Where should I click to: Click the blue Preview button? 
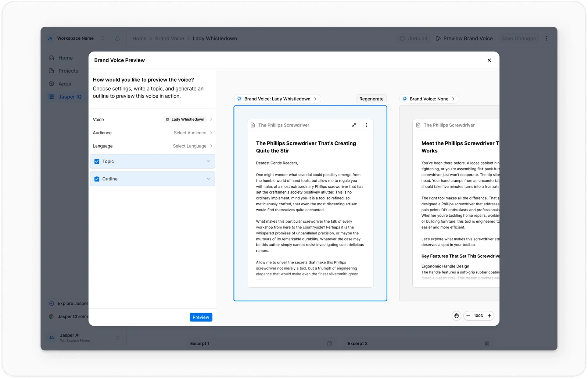point(201,317)
